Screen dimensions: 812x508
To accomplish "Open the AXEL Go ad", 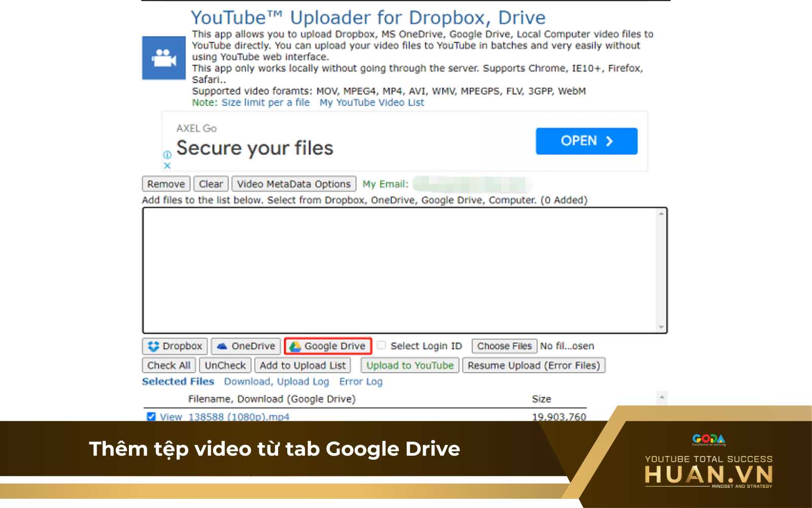I will click(x=586, y=141).
